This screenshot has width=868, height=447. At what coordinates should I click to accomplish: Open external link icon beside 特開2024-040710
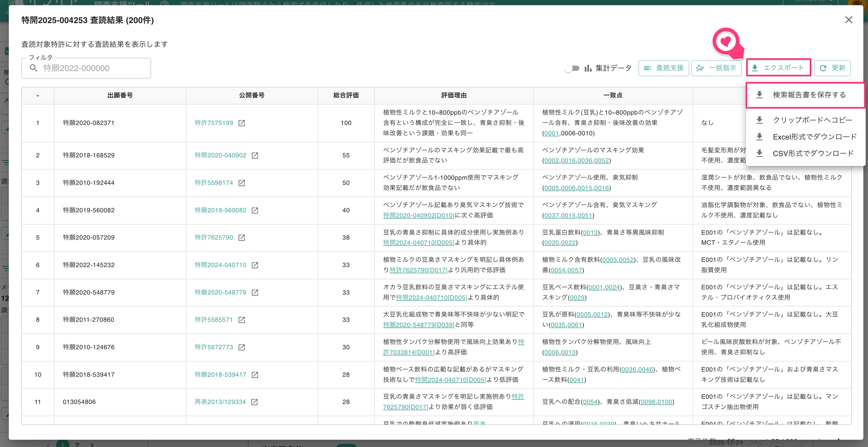[255, 265]
